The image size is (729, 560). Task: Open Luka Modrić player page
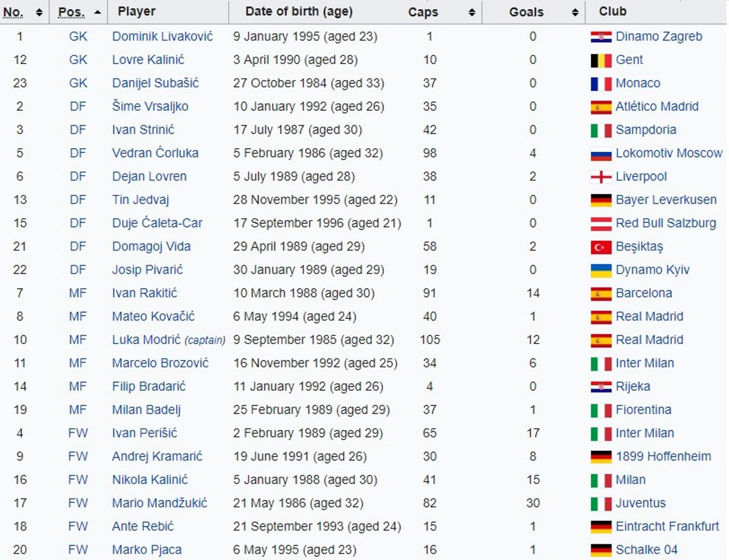[146, 340]
